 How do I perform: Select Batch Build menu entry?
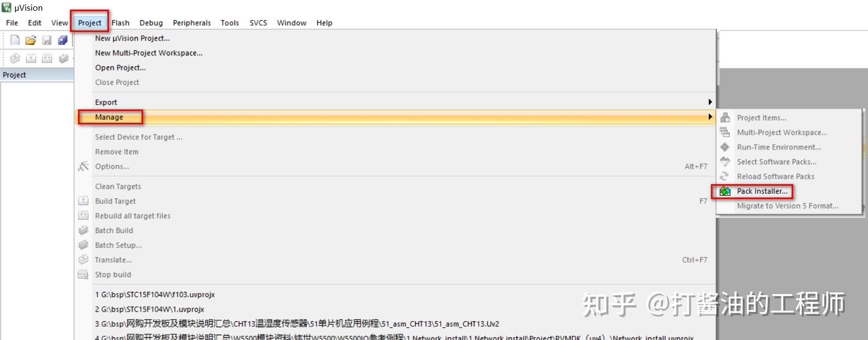pyautogui.click(x=395, y=231)
